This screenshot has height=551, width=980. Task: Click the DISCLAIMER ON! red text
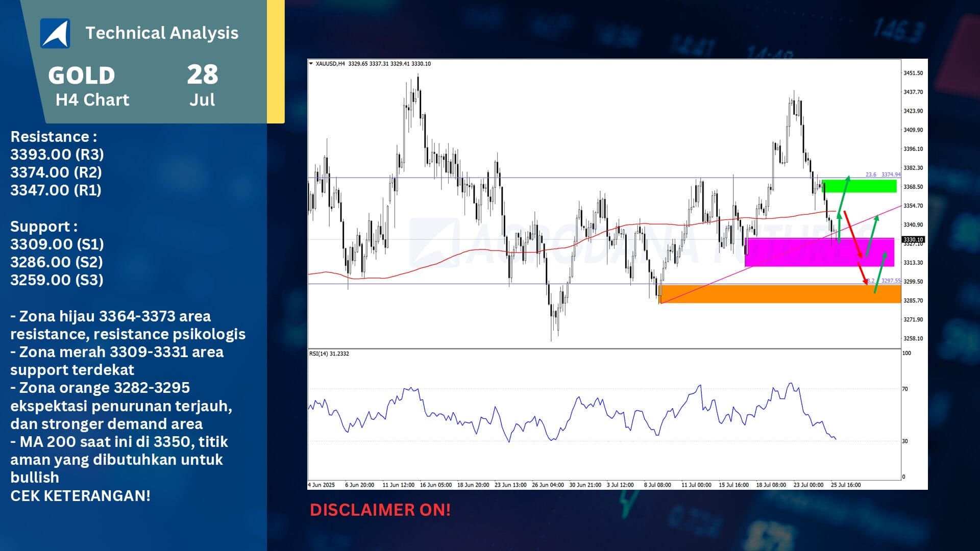coord(380,510)
